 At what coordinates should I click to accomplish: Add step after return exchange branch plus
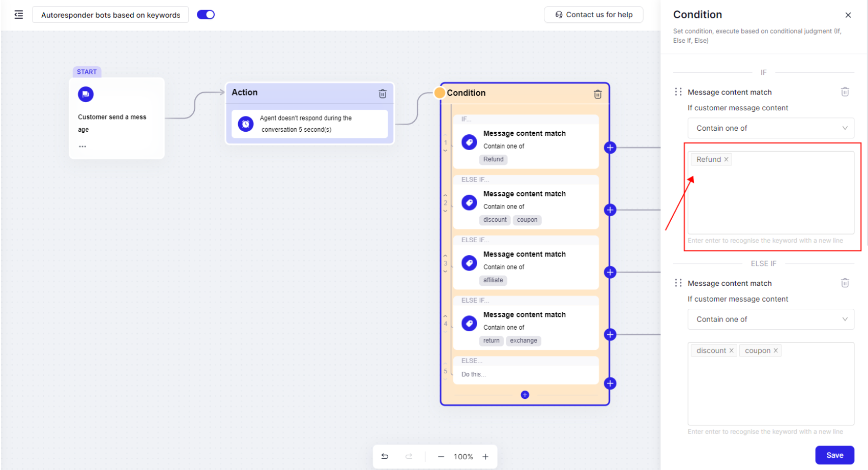(610, 335)
